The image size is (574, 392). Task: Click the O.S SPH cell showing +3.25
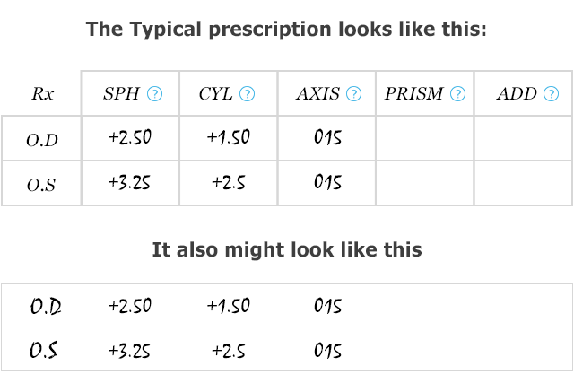(x=130, y=183)
